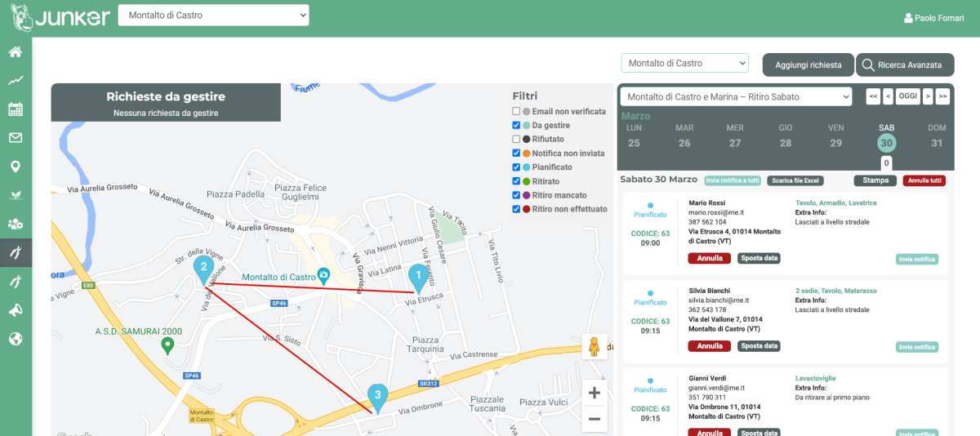Image resolution: width=980 pixels, height=436 pixels.
Task: Click the Paolo Fornari user icon
Action: click(908, 18)
